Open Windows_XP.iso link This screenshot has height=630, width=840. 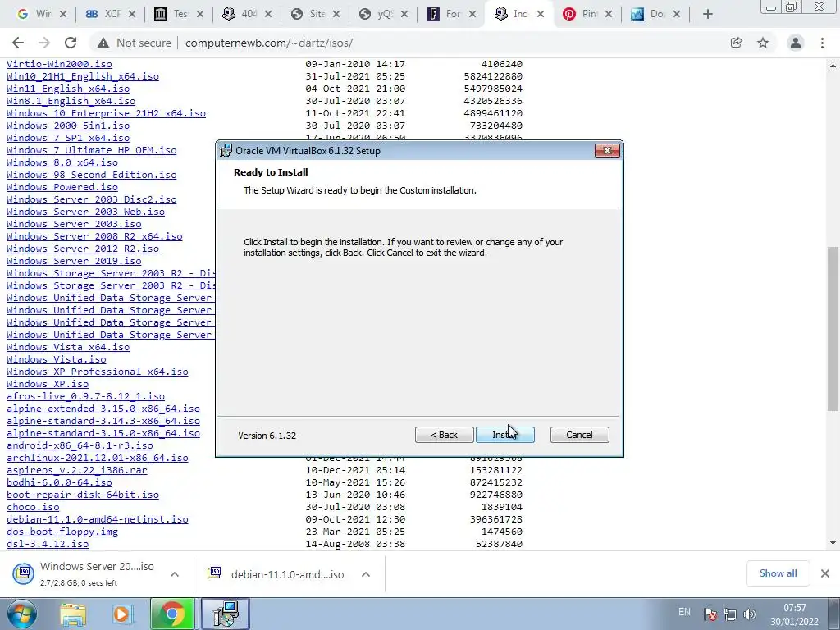coord(48,384)
